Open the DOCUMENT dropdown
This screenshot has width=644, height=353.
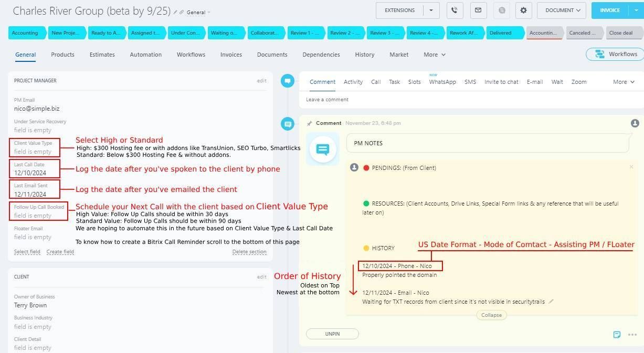(x=562, y=10)
